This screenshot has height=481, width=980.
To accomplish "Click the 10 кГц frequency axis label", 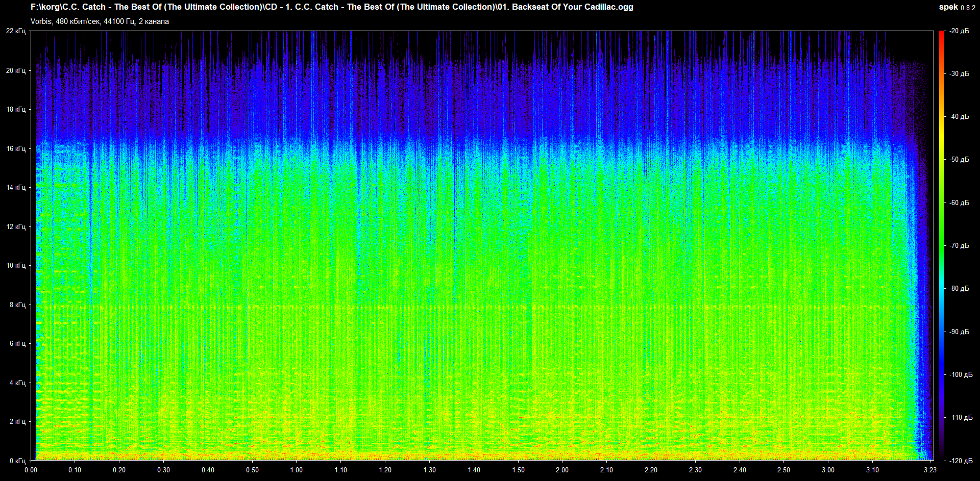I will (x=16, y=265).
